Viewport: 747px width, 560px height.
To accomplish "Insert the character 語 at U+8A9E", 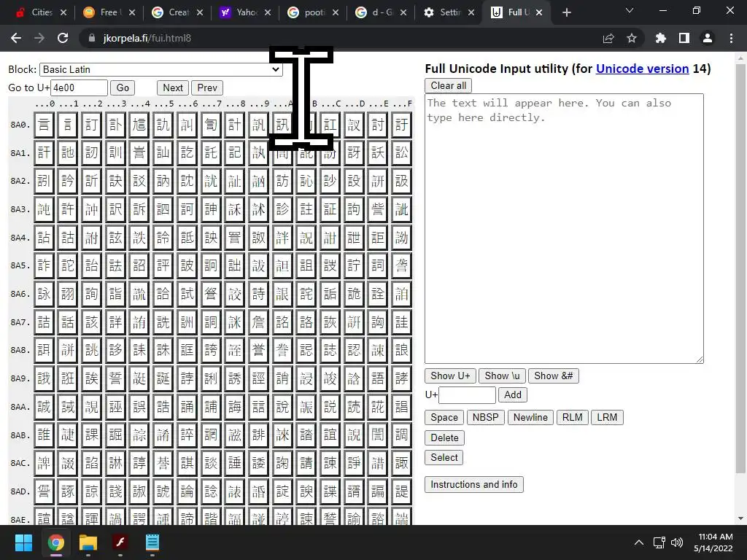I will click(x=378, y=378).
